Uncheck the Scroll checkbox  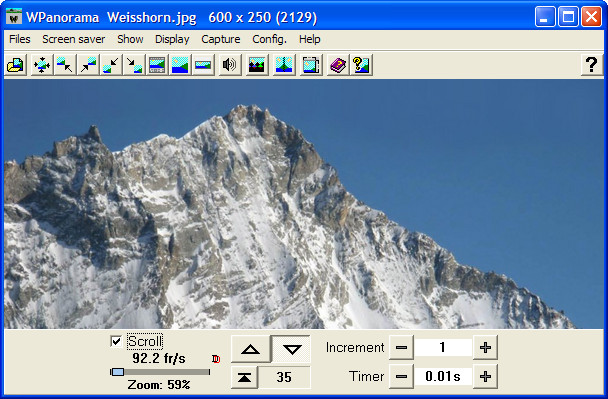coord(116,341)
